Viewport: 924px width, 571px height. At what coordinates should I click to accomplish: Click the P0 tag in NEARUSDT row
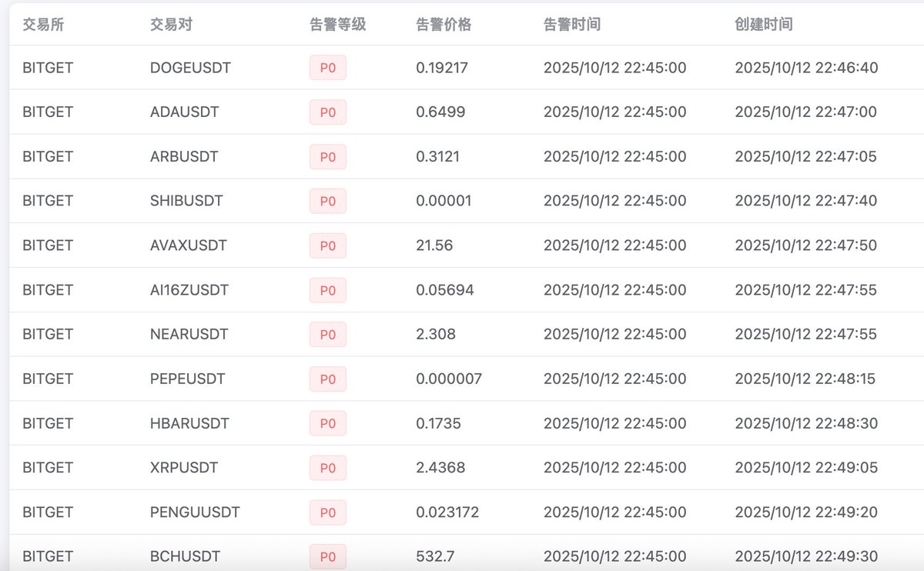pyautogui.click(x=328, y=335)
